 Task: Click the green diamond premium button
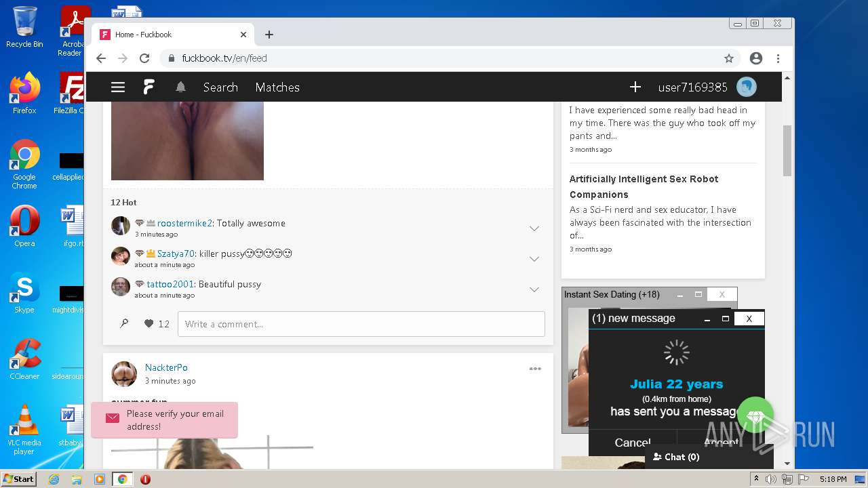click(x=755, y=415)
